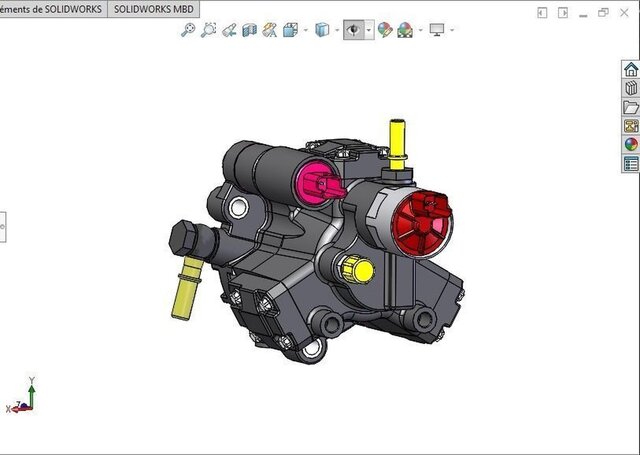This screenshot has height=455, width=640.
Task: Click the Zoom to Fit icon
Action: coord(187,30)
